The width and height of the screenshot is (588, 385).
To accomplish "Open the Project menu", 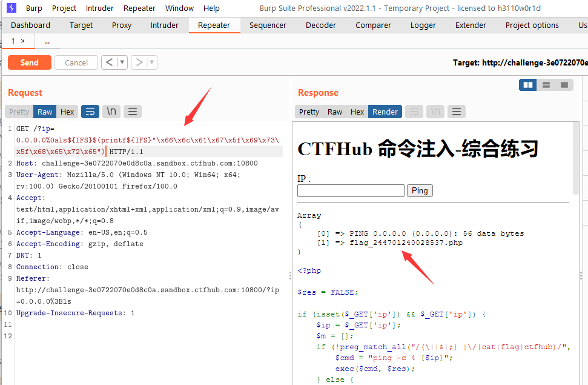I will tap(64, 8).
